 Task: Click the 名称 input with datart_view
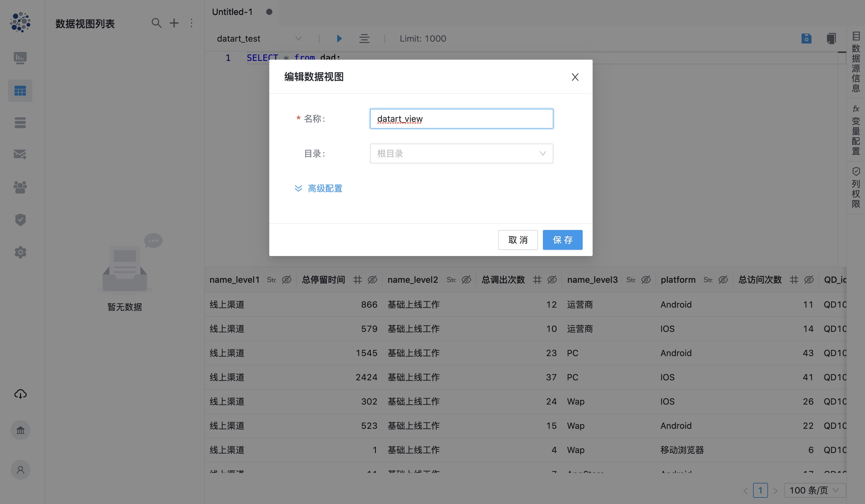(x=461, y=119)
